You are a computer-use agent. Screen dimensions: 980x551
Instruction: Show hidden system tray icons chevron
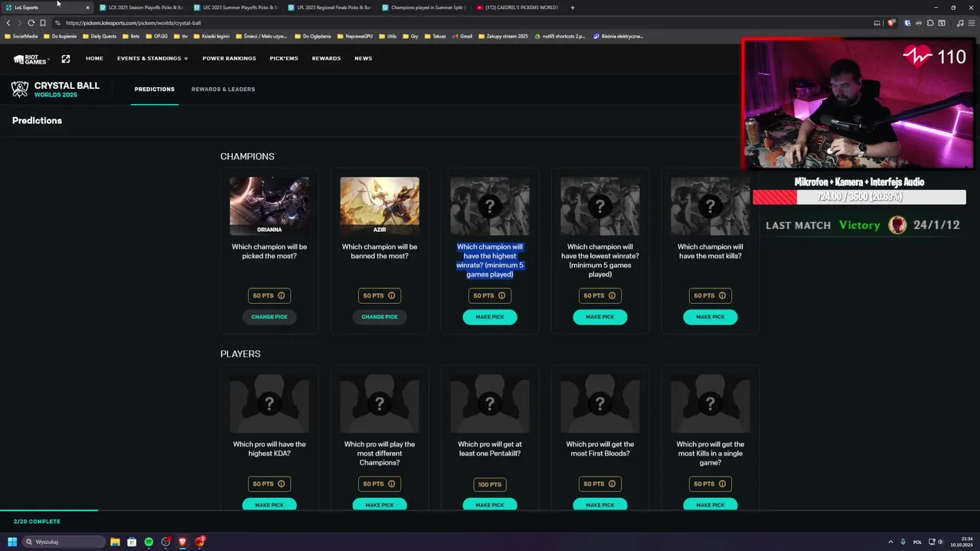pos(892,542)
